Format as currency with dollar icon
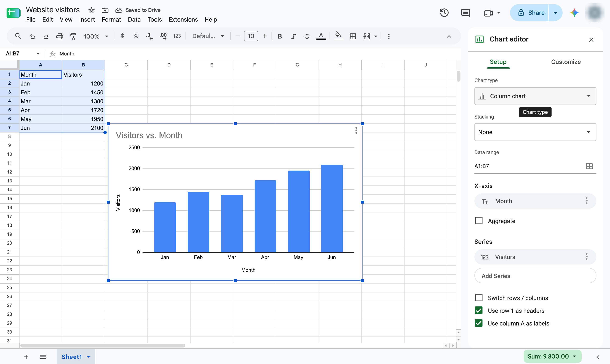The image size is (610, 364). pyautogui.click(x=122, y=36)
